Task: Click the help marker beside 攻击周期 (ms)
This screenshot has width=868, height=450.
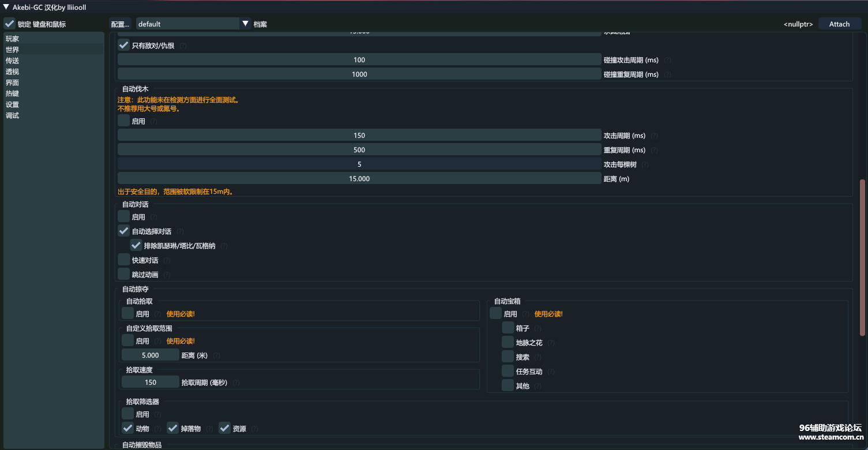Action: [x=654, y=136]
